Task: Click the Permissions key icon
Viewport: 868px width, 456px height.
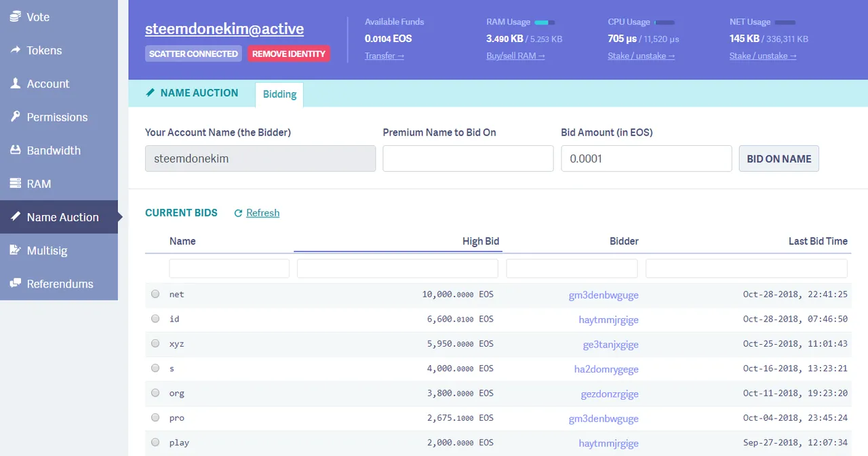Action: tap(15, 117)
